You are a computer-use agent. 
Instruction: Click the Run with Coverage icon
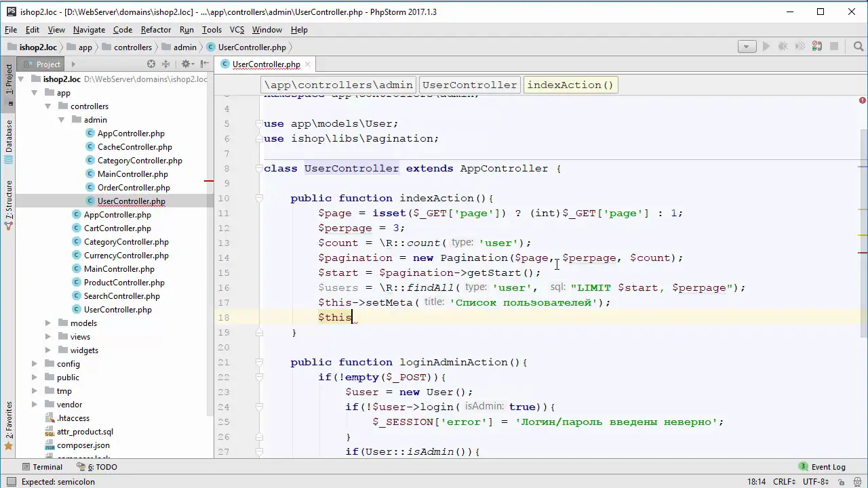click(800, 47)
